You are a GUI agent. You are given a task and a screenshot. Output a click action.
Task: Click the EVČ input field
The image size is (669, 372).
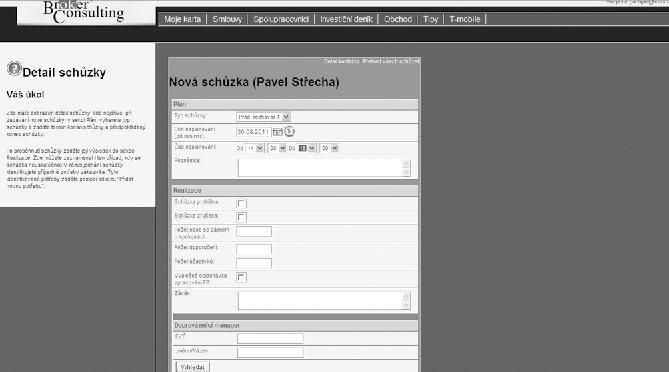tap(270, 339)
